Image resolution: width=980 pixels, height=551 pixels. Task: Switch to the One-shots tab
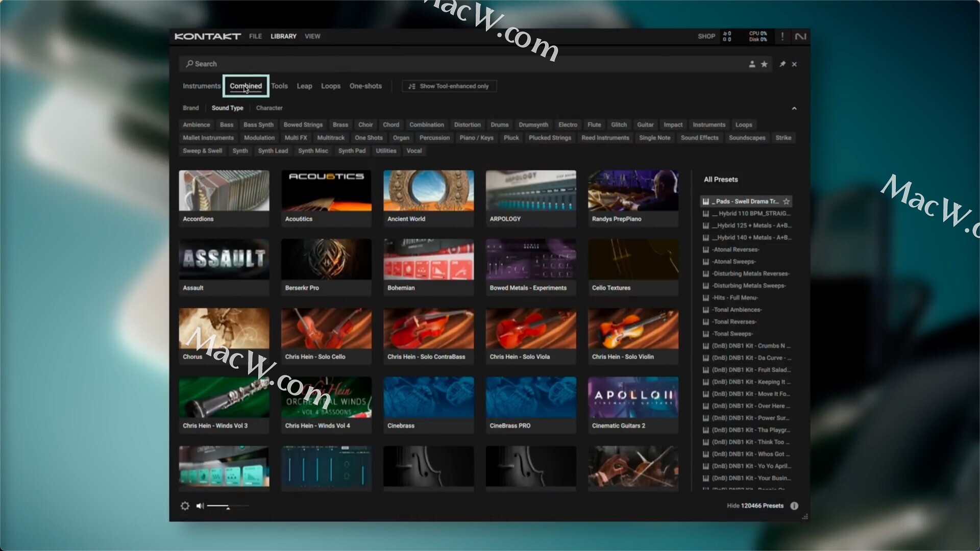point(365,86)
